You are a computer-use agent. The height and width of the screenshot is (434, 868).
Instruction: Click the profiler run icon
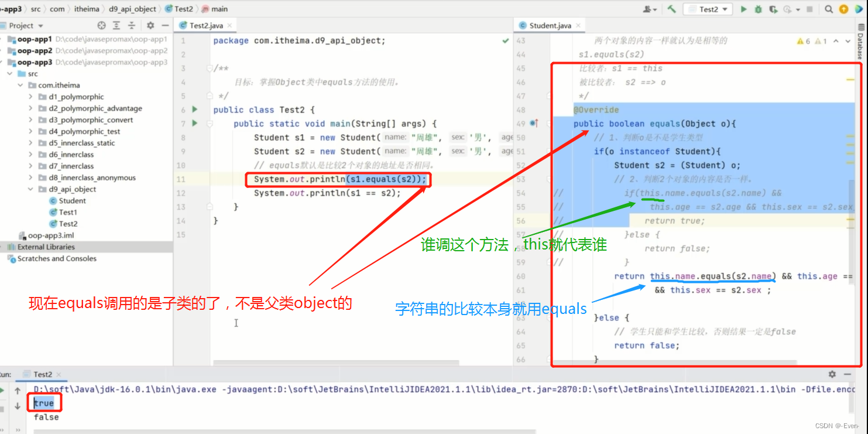(787, 9)
